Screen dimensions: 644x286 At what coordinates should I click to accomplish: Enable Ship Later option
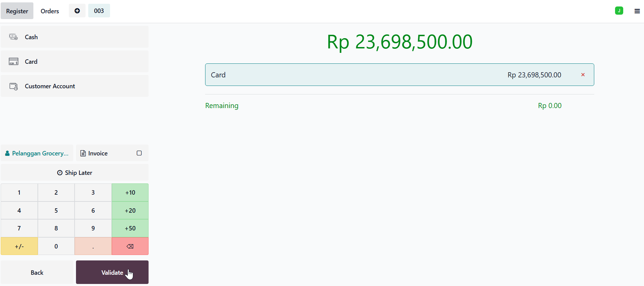(x=74, y=172)
